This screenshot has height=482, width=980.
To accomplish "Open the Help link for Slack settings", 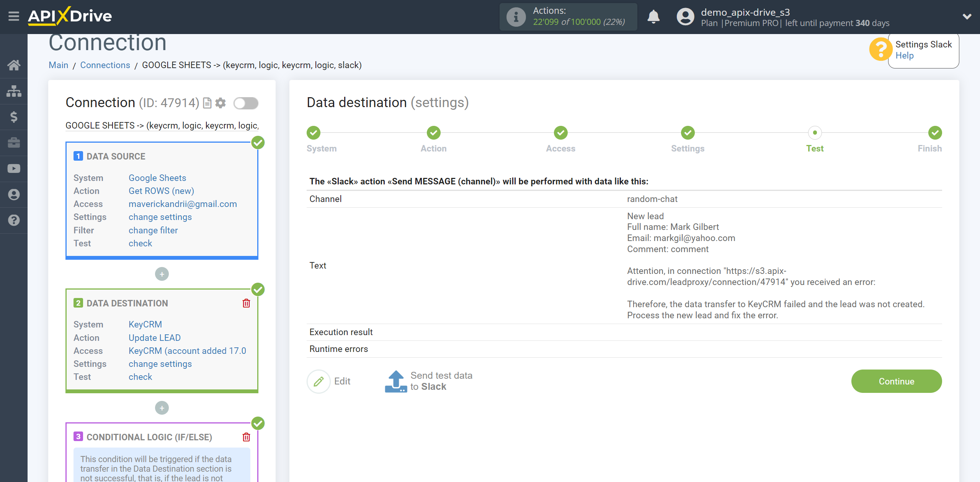I will click(x=904, y=56).
